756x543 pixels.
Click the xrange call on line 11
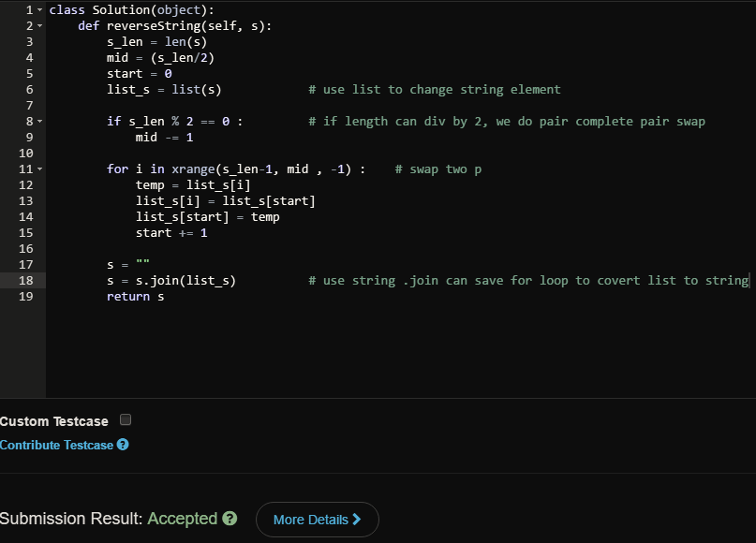coord(195,169)
